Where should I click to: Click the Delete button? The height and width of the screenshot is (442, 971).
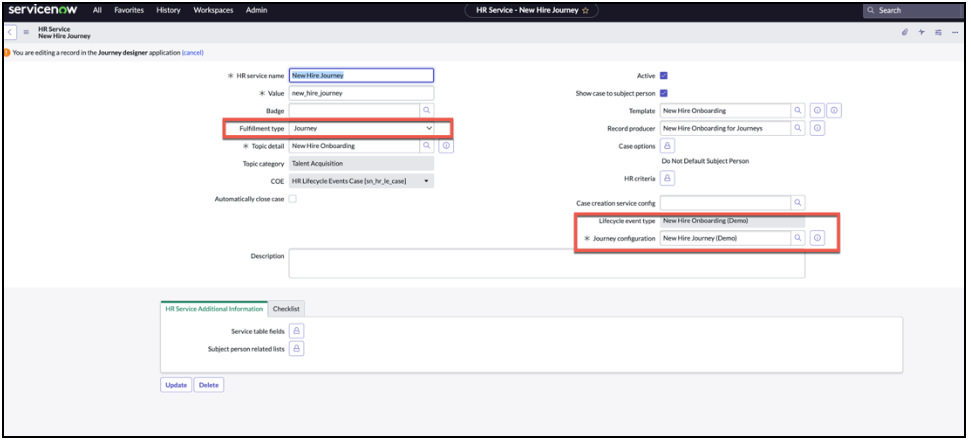point(209,385)
